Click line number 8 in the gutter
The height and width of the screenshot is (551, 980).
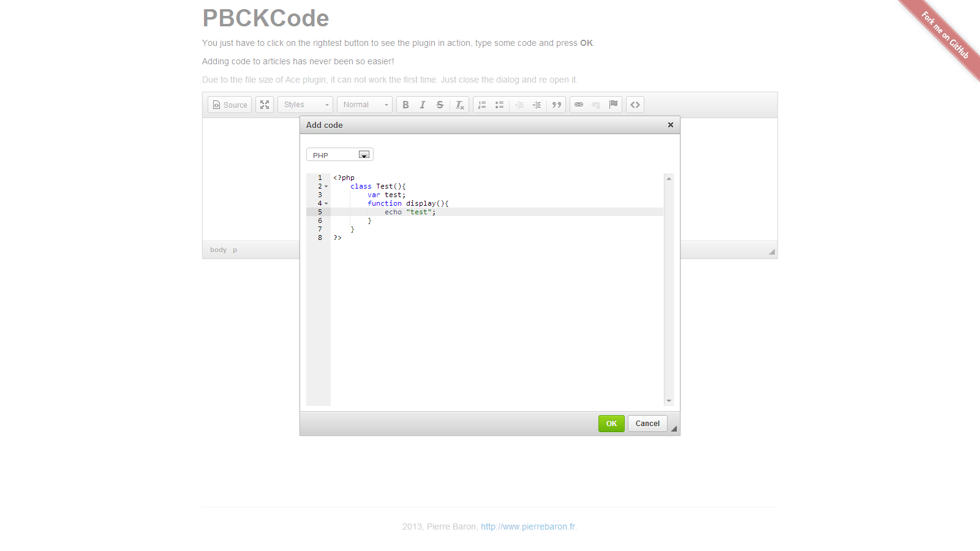320,238
